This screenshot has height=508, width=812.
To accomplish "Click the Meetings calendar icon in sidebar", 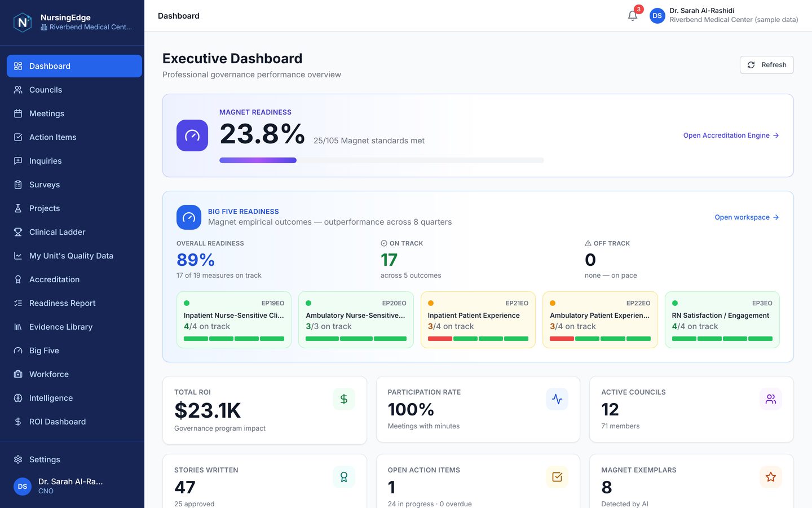I will pos(18,113).
